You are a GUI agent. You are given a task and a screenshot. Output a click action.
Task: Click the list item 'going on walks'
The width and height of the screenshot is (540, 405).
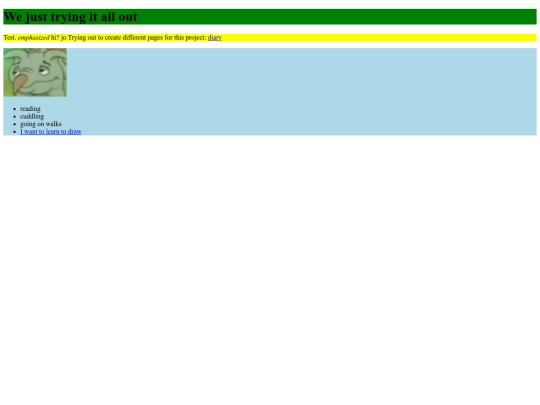coord(41,124)
